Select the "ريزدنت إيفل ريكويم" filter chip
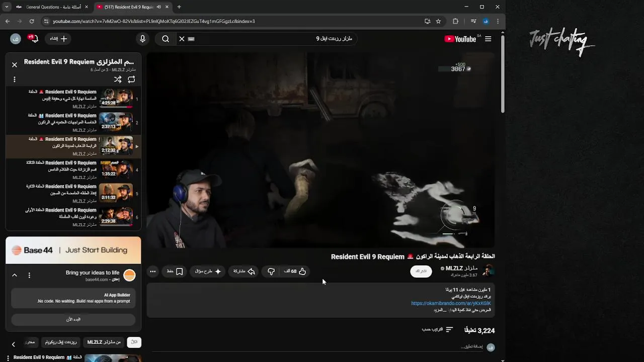The width and height of the screenshot is (644, 362). point(61,342)
